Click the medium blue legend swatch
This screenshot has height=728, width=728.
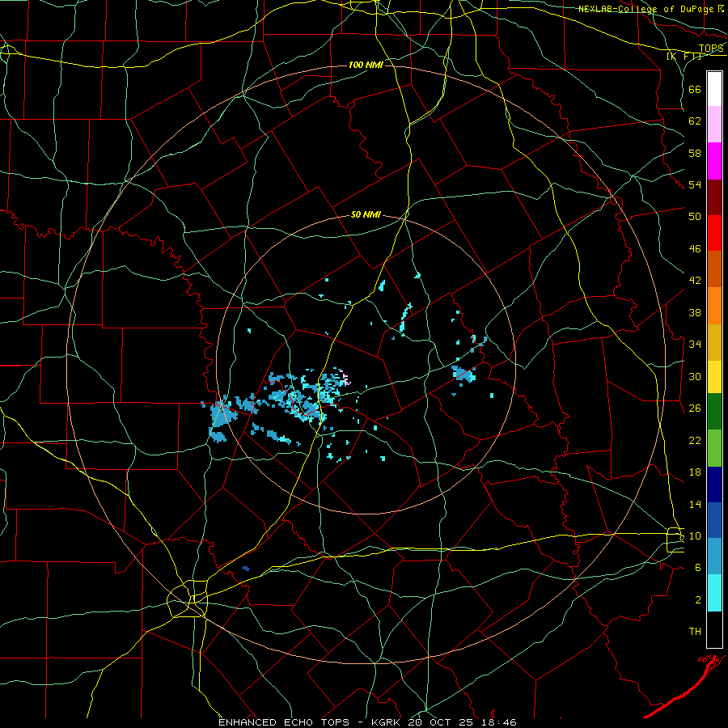(x=714, y=520)
